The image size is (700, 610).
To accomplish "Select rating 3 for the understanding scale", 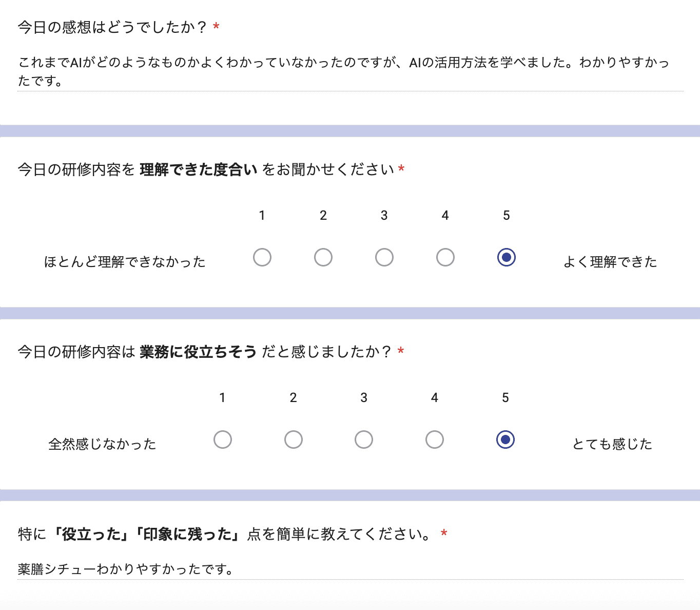I will click(x=384, y=257).
